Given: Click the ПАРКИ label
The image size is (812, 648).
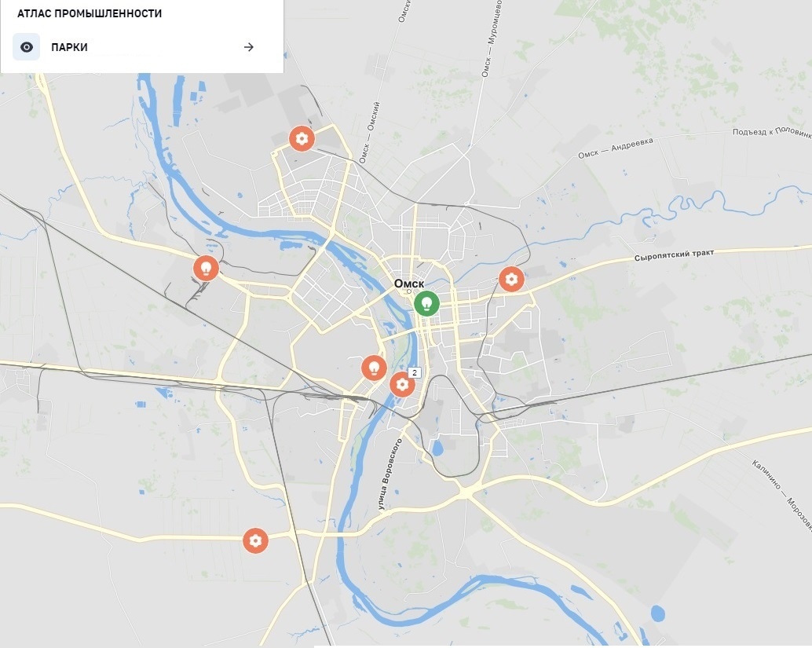Looking at the screenshot, I should coord(69,47).
